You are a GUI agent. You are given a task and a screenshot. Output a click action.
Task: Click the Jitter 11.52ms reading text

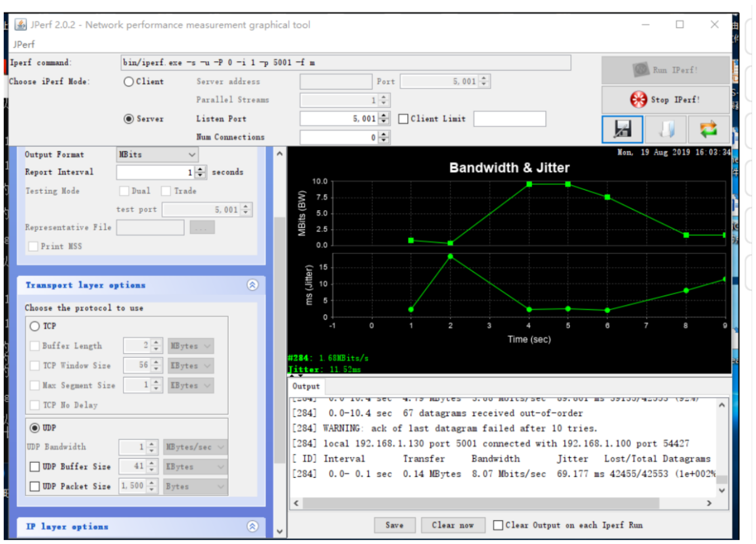(324, 369)
